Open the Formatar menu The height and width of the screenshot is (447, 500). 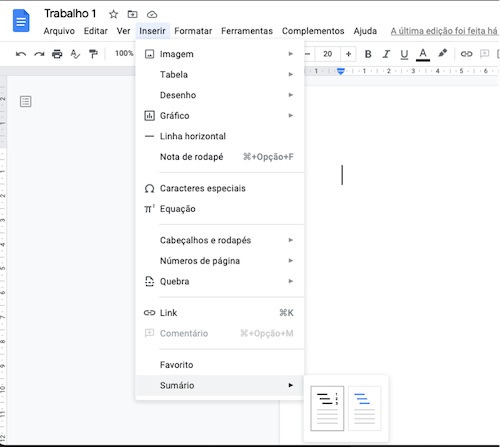(193, 31)
